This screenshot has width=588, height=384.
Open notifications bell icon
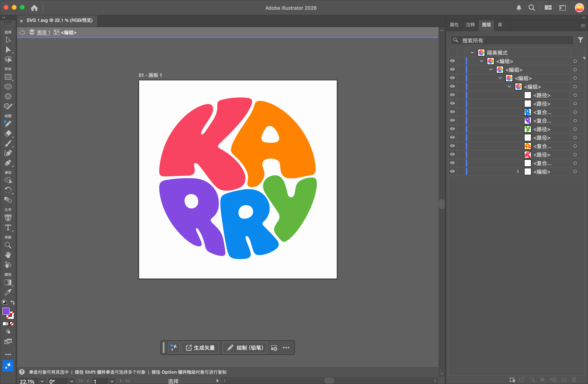(x=519, y=8)
